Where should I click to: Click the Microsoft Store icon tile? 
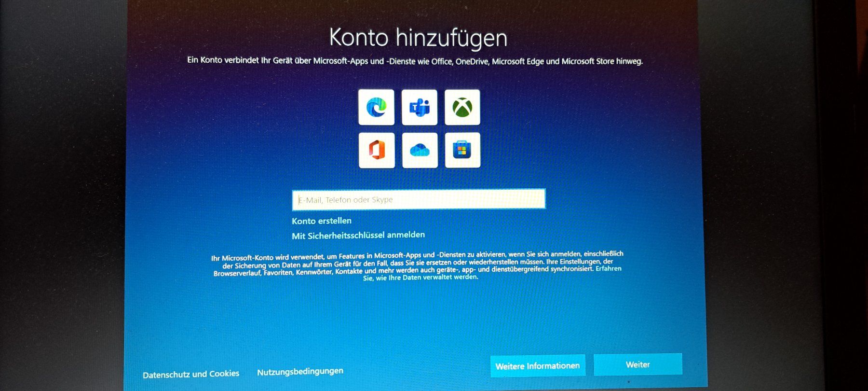(x=462, y=150)
